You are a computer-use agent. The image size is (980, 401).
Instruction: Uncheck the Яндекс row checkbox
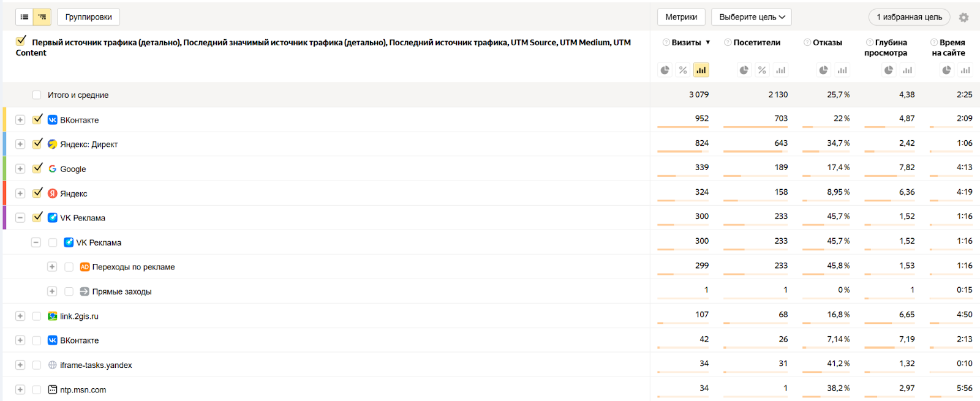(x=37, y=192)
